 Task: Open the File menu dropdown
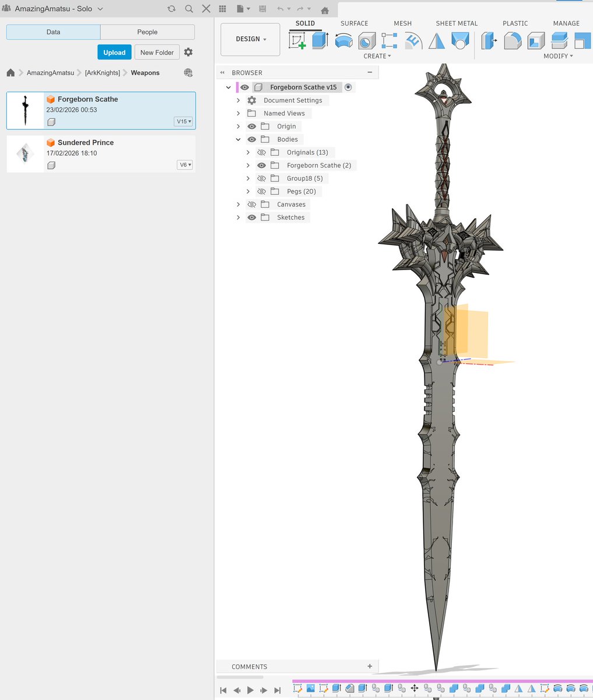243,9
